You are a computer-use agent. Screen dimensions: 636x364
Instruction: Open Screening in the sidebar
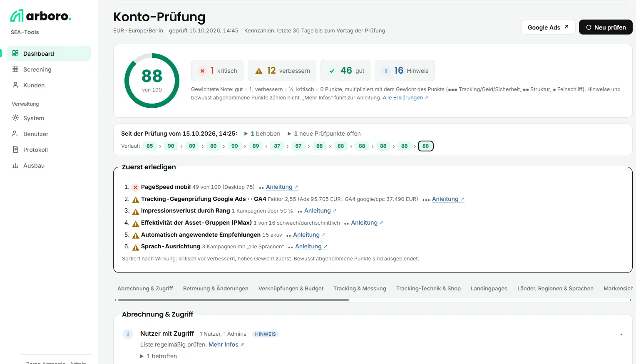[49, 69]
